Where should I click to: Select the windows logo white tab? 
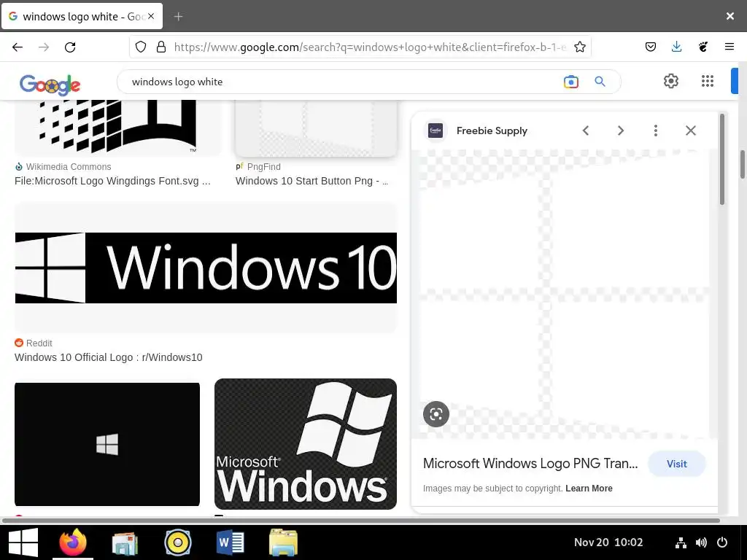pyautogui.click(x=82, y=16)
